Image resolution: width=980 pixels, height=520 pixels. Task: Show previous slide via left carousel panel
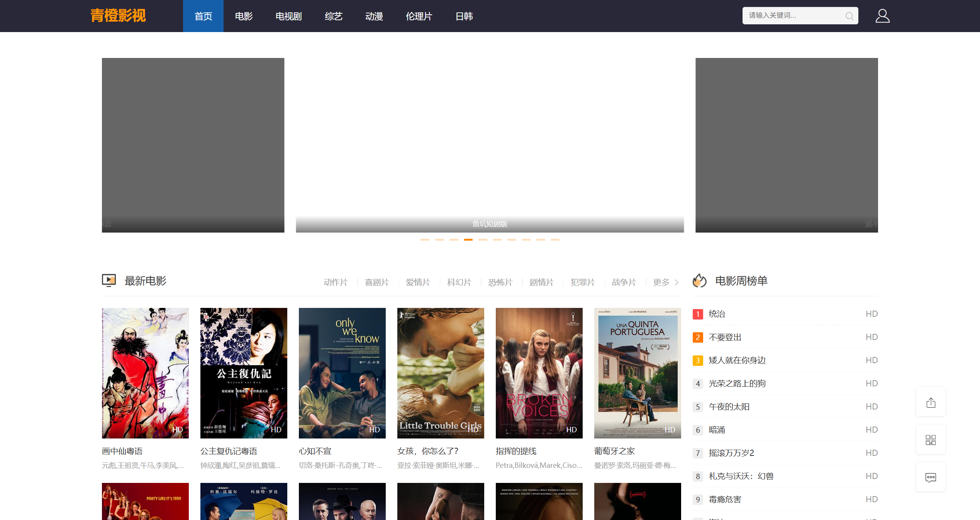point(193,145)
